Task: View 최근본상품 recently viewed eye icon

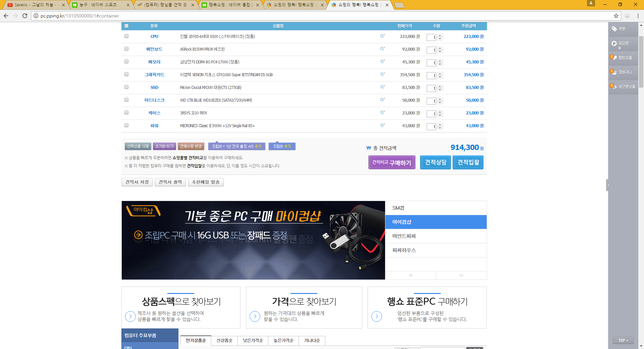Action: (x=613, y=86)
